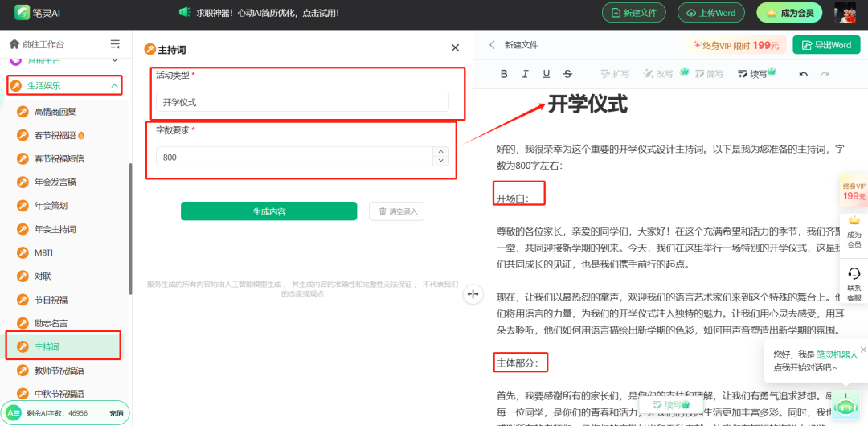Click the 上传Word button
The width and height of the screenshot is (868, 426).
point(710,13)
